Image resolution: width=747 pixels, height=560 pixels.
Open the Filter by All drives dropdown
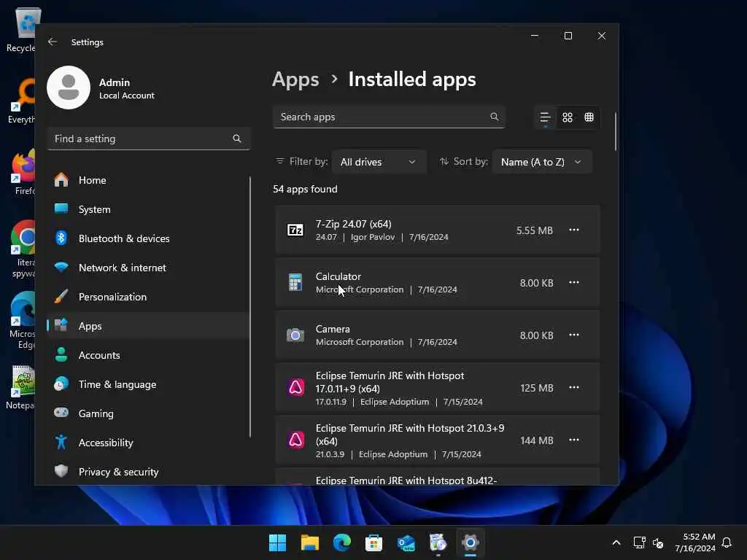pyautogui.click(x=379, y=162)
